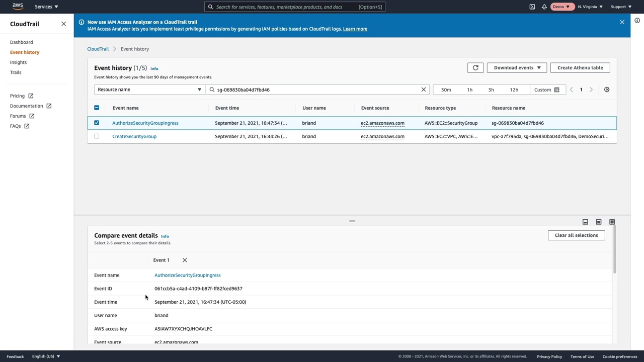Remove Event 1 from comparison

point(185,260)
